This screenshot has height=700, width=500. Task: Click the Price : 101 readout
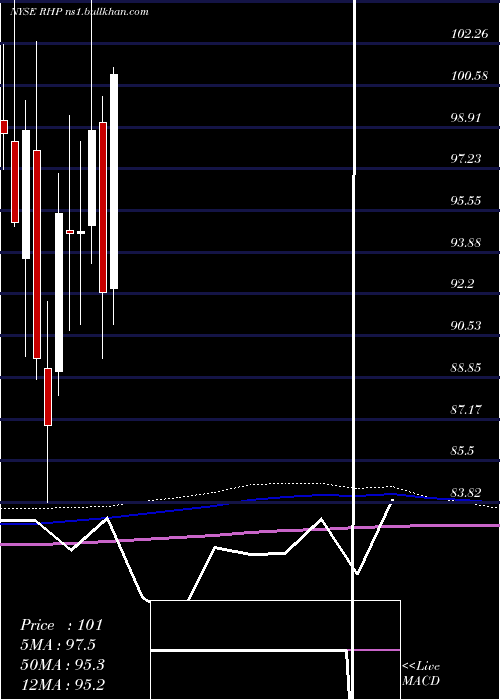click(x=62, y=625)
